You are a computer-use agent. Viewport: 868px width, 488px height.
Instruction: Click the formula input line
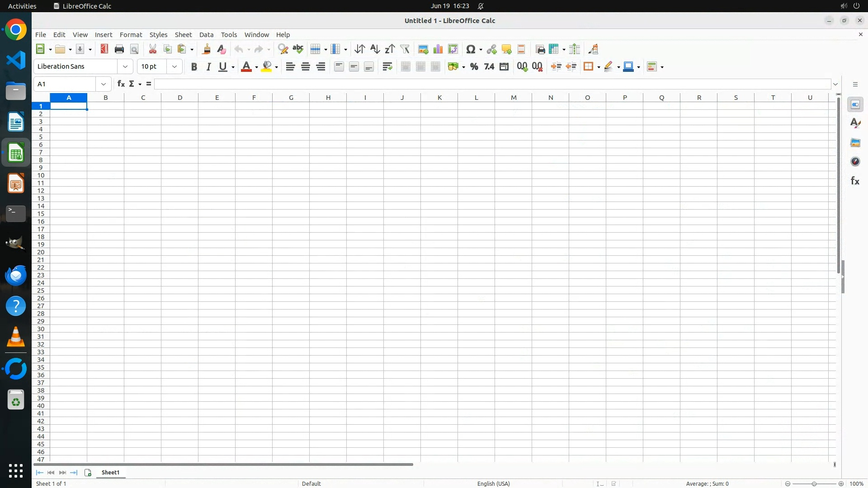click(492, 84)
